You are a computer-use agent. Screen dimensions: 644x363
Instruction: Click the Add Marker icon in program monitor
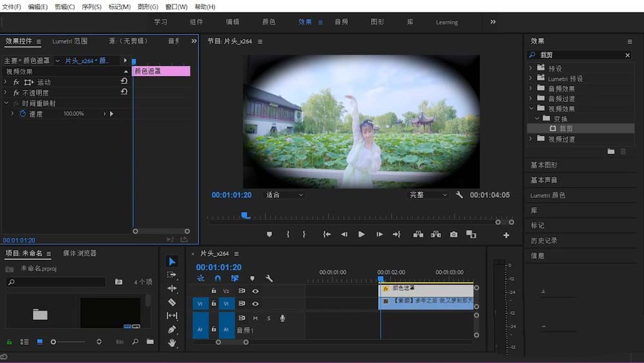[x=269, y=234]
